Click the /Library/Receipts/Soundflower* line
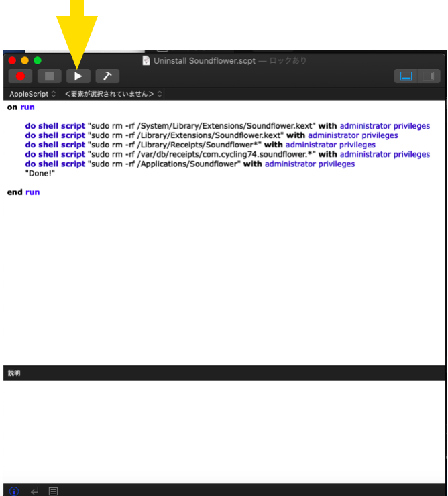 pyautogui.click(x=200, y=145)
